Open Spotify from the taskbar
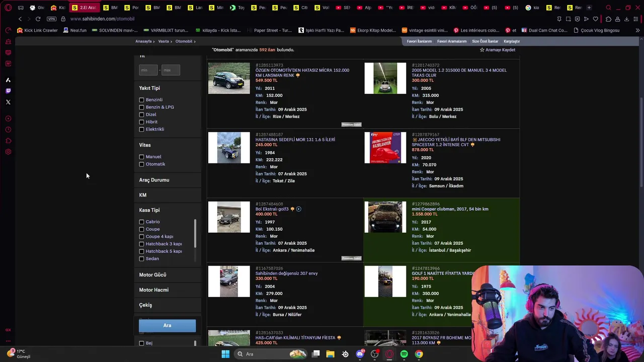The height and width of the screenshot is (362, 644). tap(404, 354)
